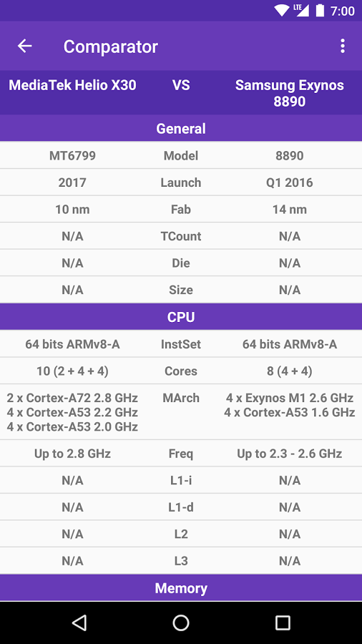Select the MT6799 model cell

tap(73, 156)
